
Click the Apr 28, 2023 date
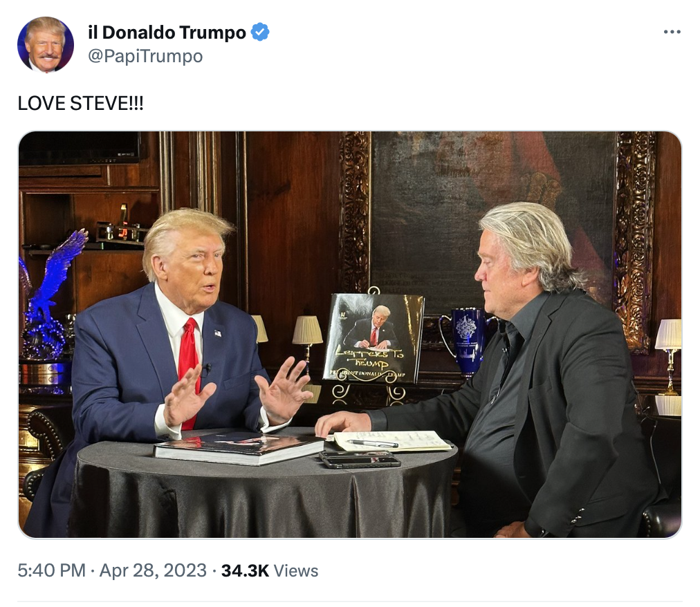tap(153, 570)
